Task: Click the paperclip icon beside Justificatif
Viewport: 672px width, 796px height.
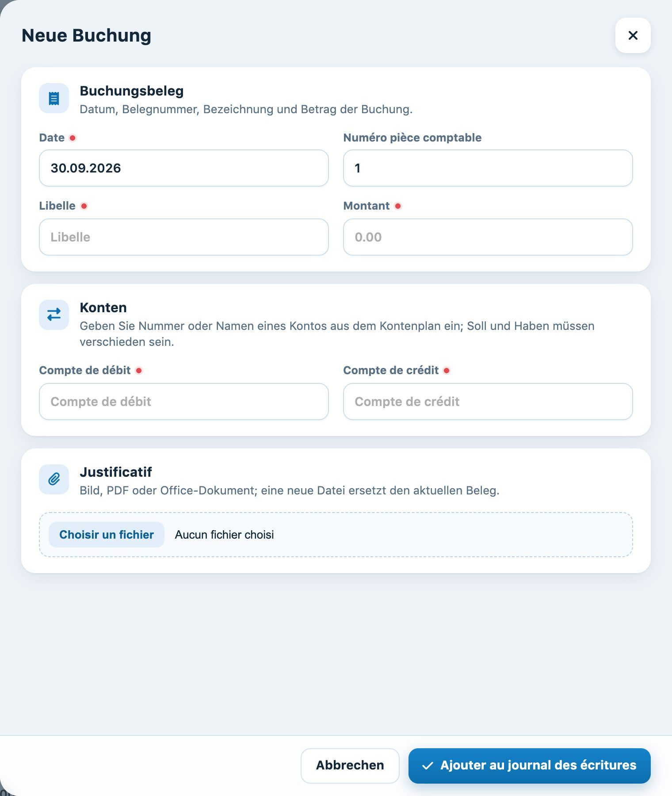Action: (54, 479)
